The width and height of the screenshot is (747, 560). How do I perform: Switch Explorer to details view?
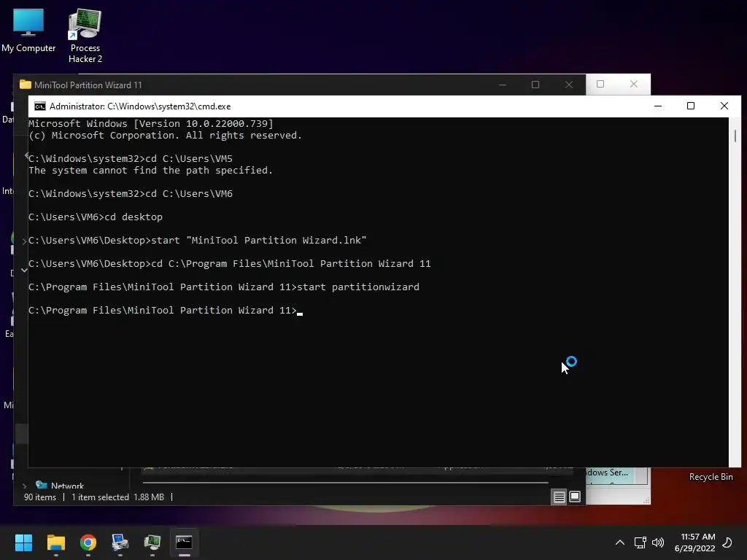[560, 497]
